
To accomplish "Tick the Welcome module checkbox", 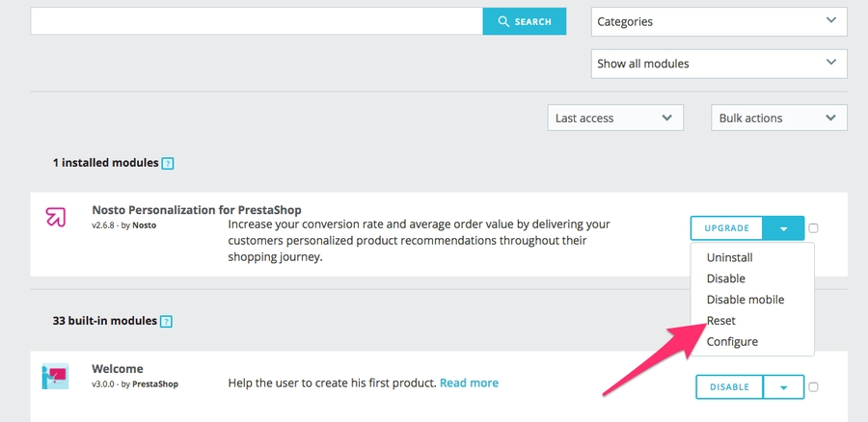I will tap(814, 387).
